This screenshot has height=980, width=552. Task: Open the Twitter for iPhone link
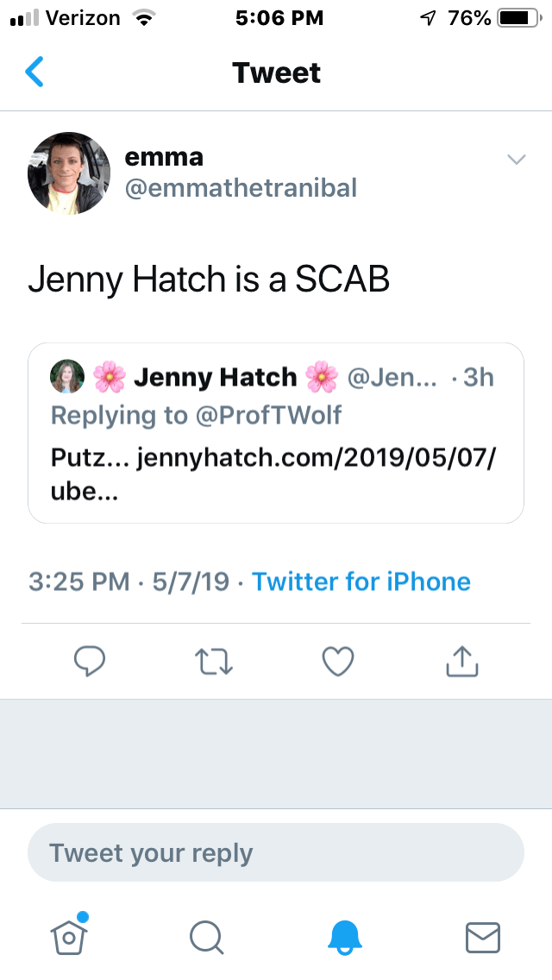[x=361, y=581]
